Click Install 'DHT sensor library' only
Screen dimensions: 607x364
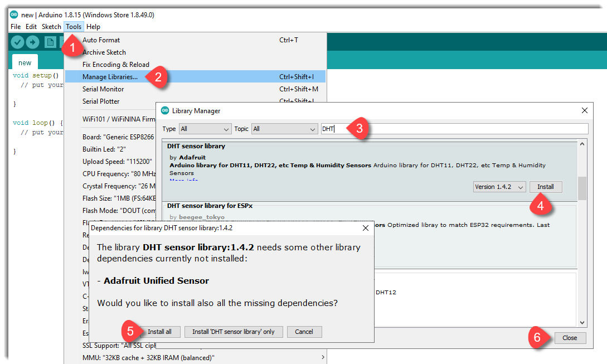coord(234,332)
